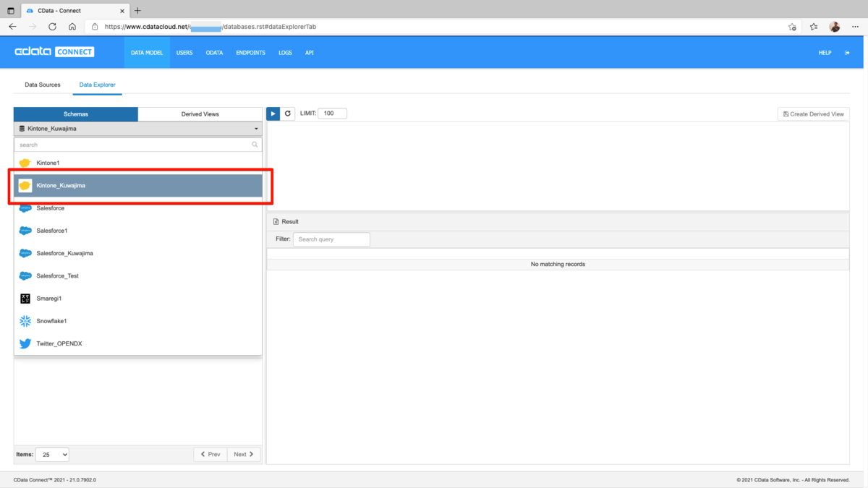The height and width of the screenshot is (488, 868).
Task: Click the Result panel header
Action: (558, 222)
